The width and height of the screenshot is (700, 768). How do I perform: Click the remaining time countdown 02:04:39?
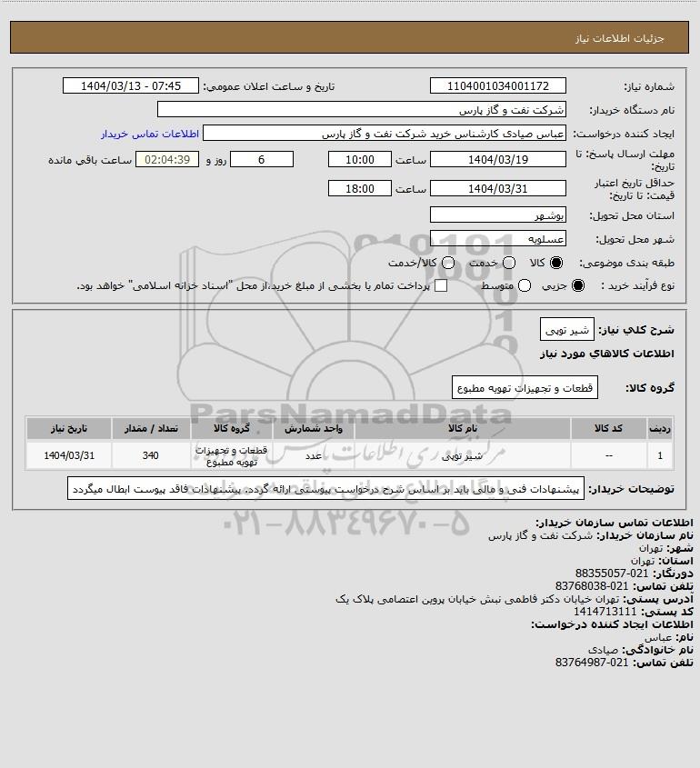[x=167, y=159]
